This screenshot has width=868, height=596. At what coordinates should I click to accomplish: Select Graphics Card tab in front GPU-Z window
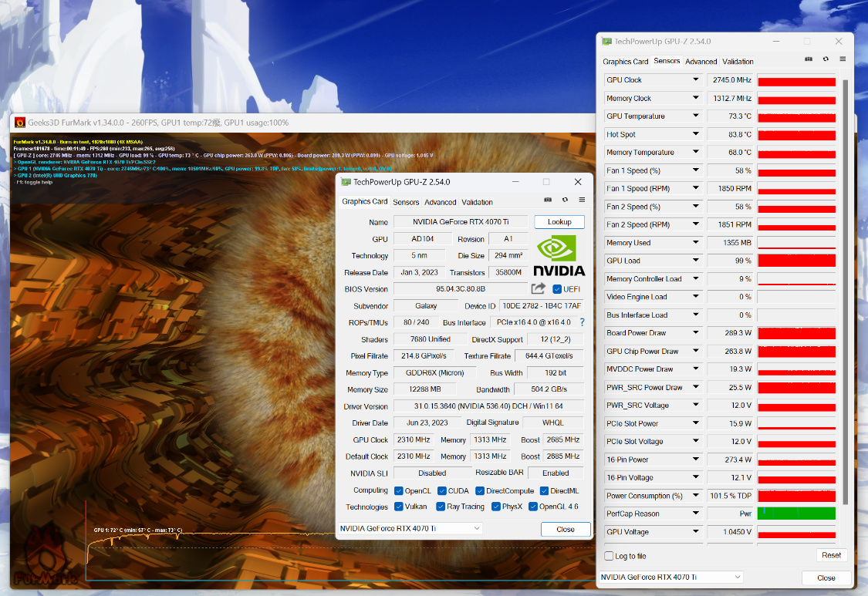click(x=364, y=201)
